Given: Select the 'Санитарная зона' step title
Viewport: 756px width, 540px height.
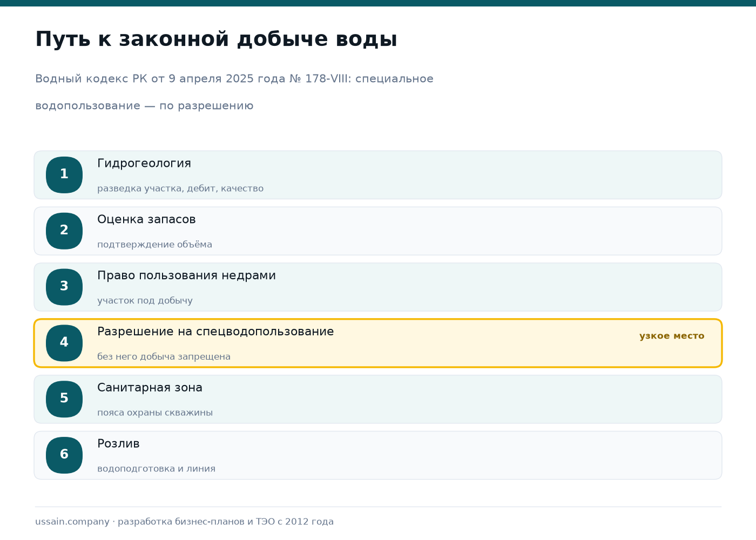Looking at the screenshot, I should pyautogui.click(x=150, y=388).
